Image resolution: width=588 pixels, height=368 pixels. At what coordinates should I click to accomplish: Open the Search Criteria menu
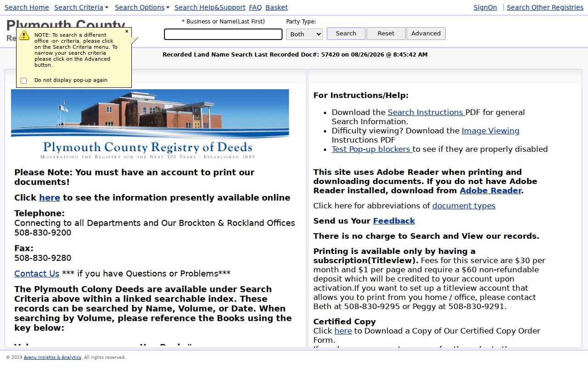click(81, 7)
